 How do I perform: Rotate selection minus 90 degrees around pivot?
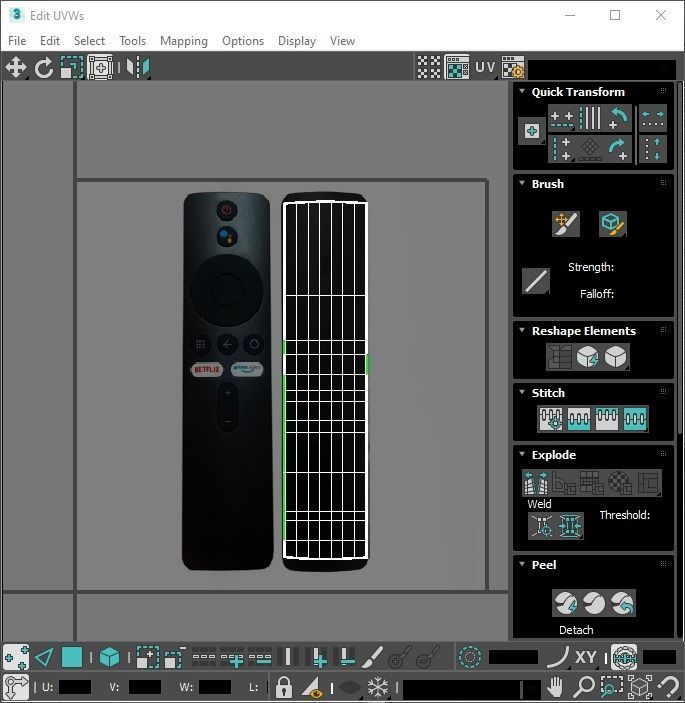click(618, 118)
